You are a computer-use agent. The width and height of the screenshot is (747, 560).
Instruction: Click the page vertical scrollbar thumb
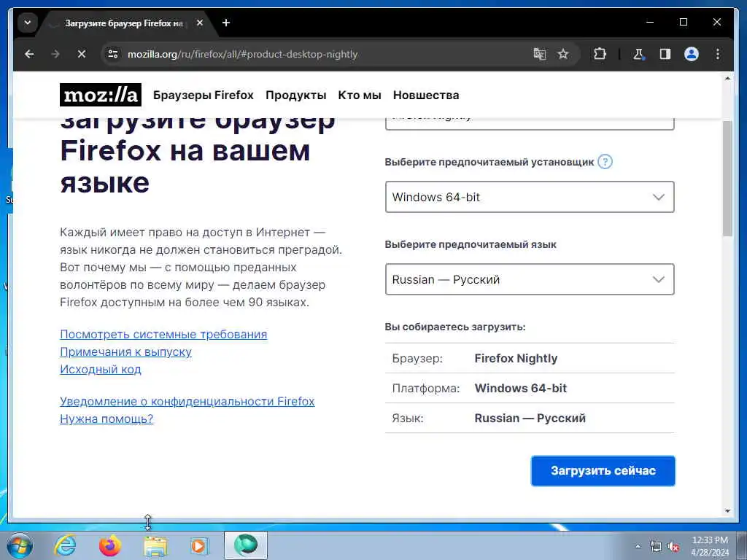(x=727, y=179)
